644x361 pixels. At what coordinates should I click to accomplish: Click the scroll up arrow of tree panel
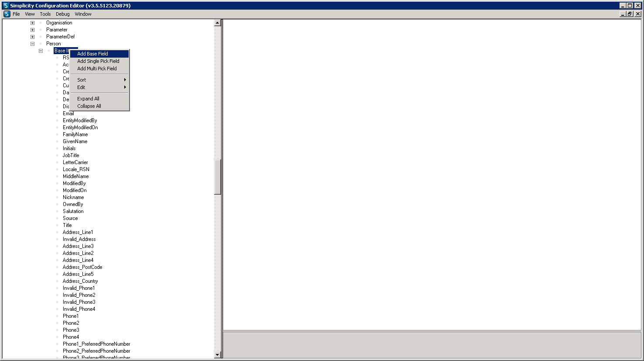[x=218, y=23]
